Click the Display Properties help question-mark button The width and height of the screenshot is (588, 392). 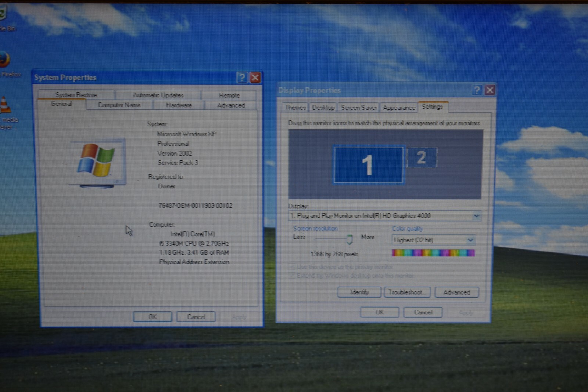coord(477,90)
